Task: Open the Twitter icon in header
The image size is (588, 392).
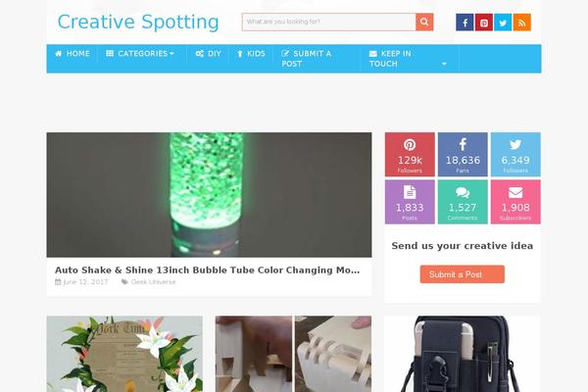Action: pyautogui.click(x=503, y=23)
